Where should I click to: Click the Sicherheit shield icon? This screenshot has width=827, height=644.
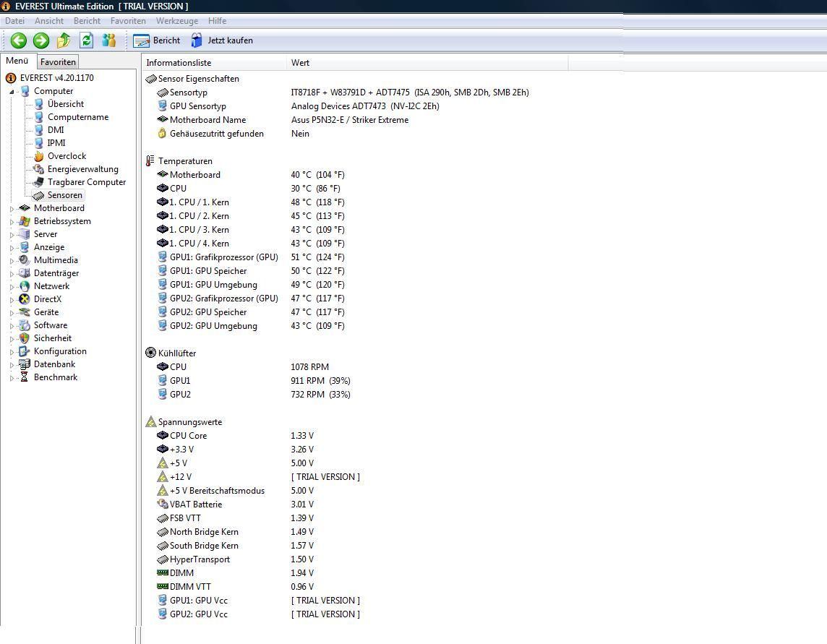tap(25, 338)
